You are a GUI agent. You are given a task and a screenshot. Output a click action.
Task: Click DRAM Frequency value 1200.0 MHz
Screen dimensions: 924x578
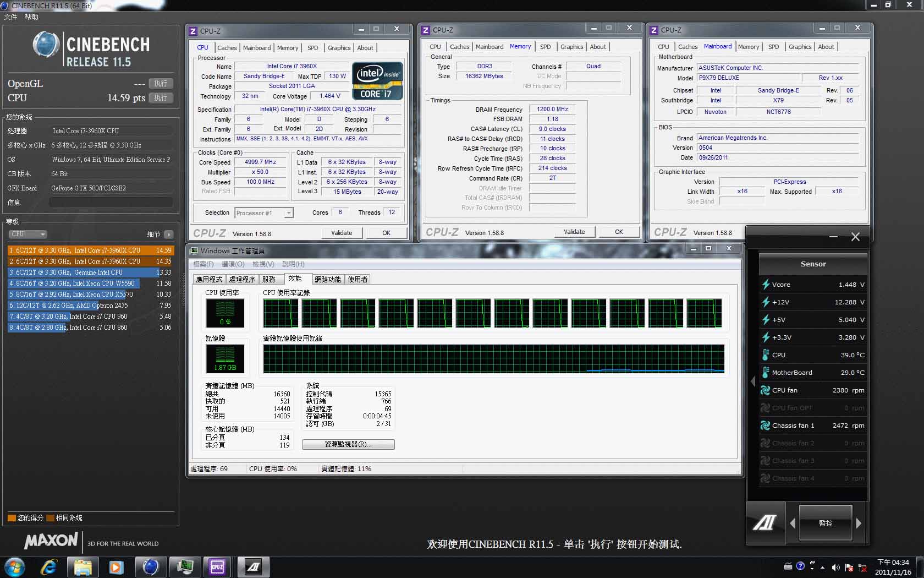click(552, 110)
